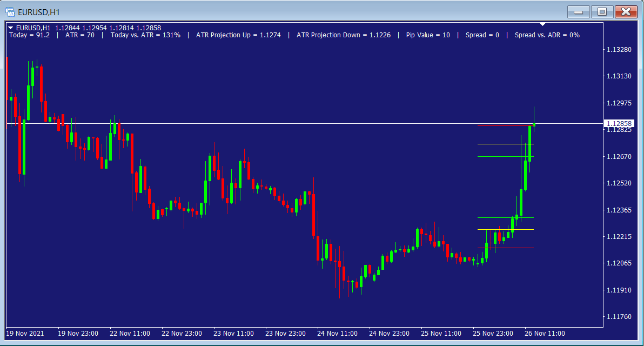Click the Spread vs. ADR = 0% label
Viewport: 644px width, 346px height.
click(x=547, y=35)
